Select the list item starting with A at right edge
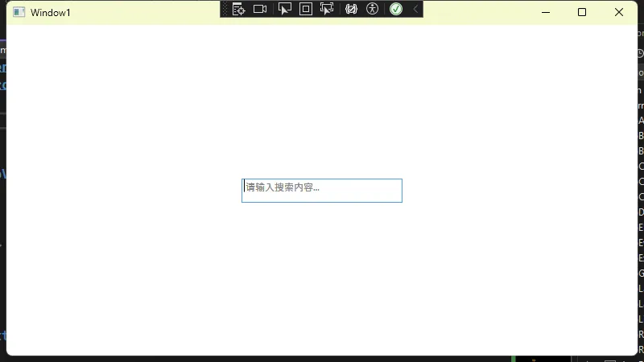 [x=641, y=121]
